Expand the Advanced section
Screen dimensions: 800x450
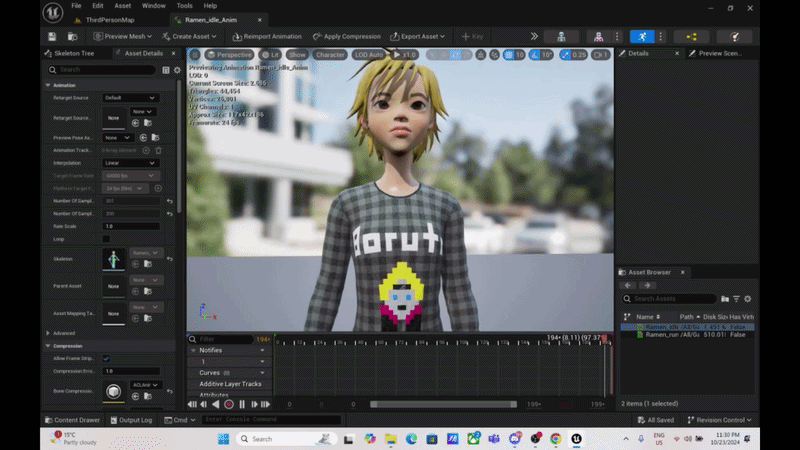coord(48,333)
